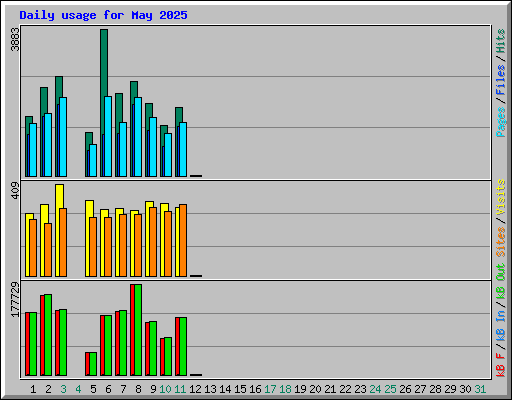
Task: Click day 2 on the x-axis
Action: [48, 389]
